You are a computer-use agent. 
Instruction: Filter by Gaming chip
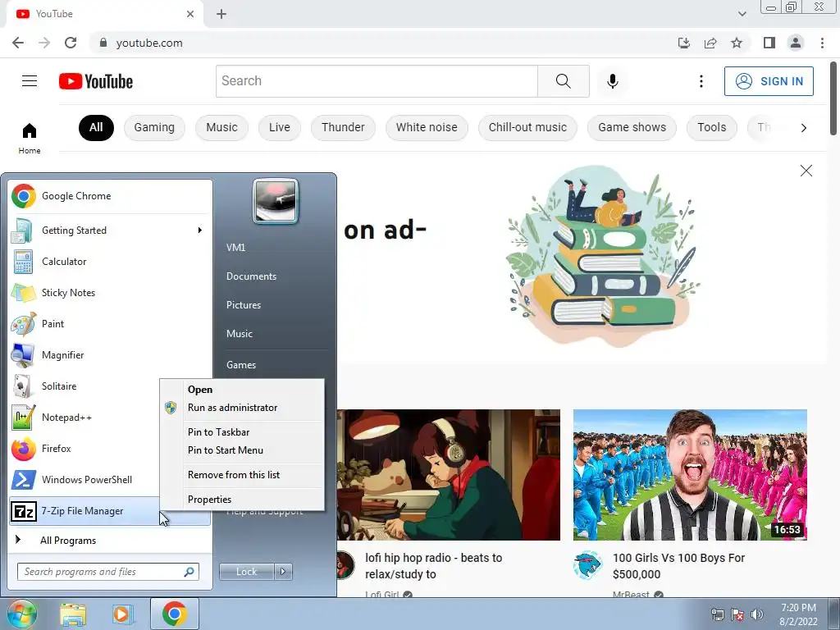[x=154, y=127]
